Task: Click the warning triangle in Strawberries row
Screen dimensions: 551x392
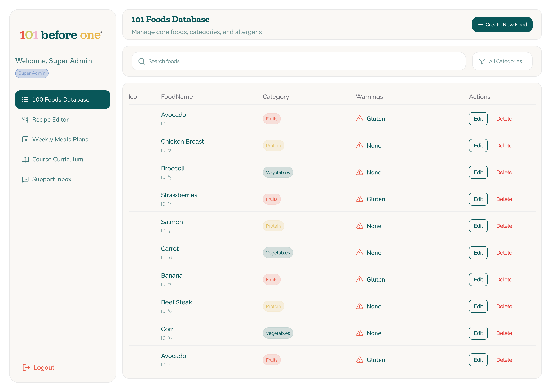Action: [x=359, y=199]
